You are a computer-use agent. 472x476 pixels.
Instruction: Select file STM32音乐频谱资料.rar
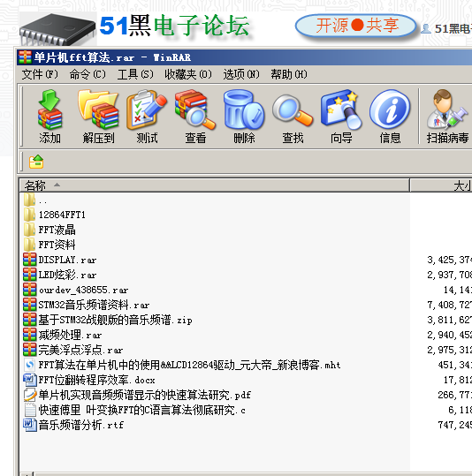(x=94, y=305)
